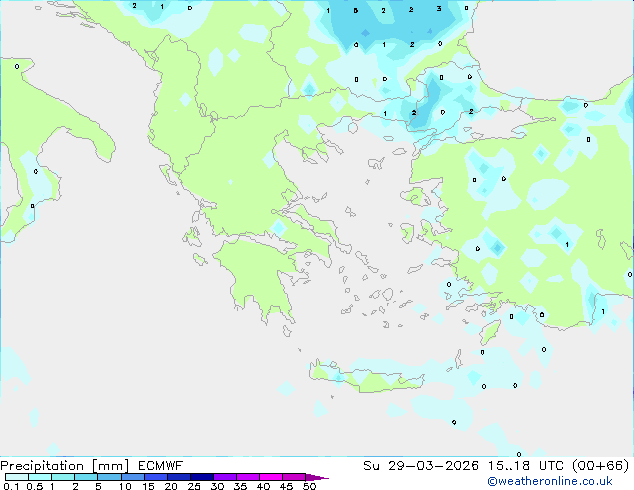Pick the legend swatch between 0.5 and 1

point(40,477)
